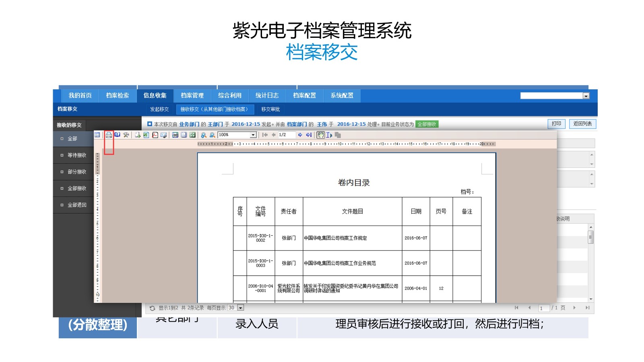The width and height of the screenshot is (644, 362).
Task: Click the save (floppy disk) icon in report toolbar
Action: pyautogui.click(x=175, y=135)
